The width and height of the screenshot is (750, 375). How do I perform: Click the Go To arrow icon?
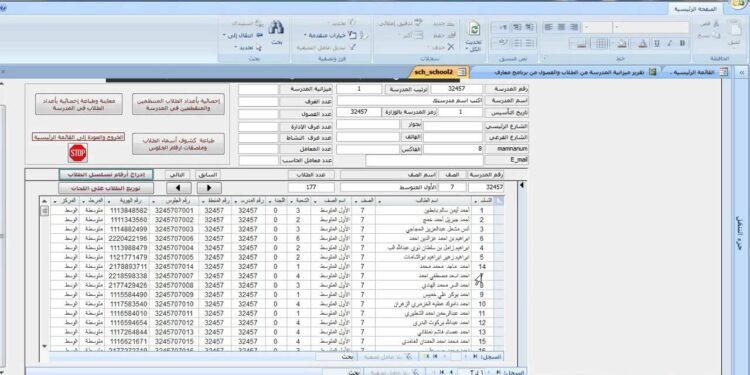click(260, 35)
